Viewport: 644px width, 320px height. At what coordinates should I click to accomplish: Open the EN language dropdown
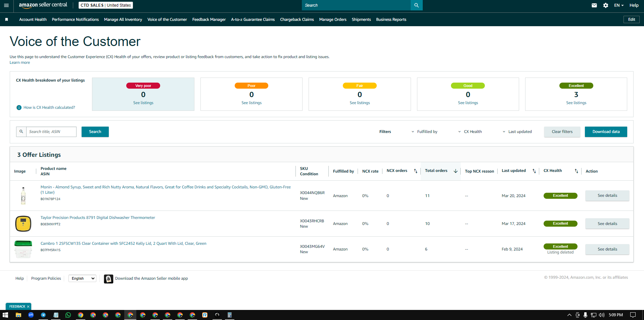tap(619, 5)
